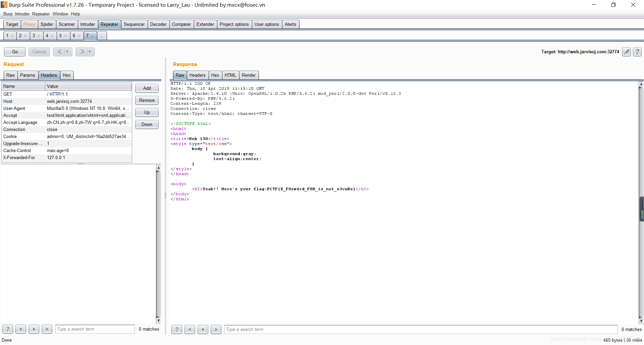This screenshot has height=345, width=644.
Task: Focus the response search term field
Action: coord(421,329)
